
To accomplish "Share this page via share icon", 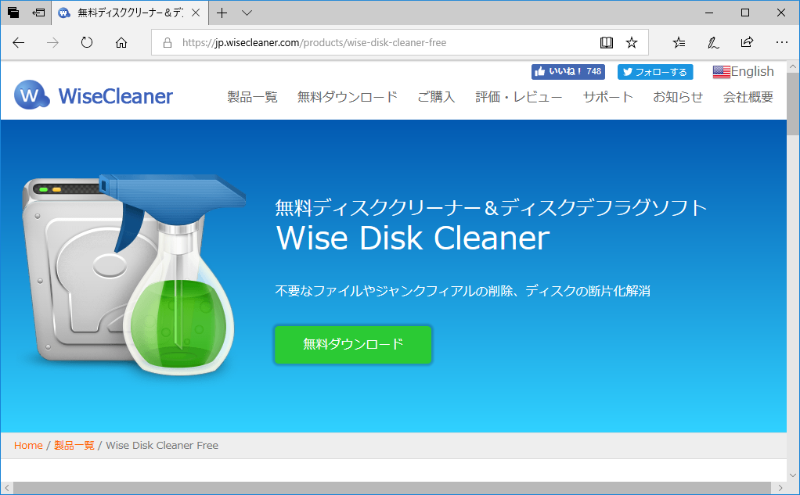I will click(x=747, y=42).
